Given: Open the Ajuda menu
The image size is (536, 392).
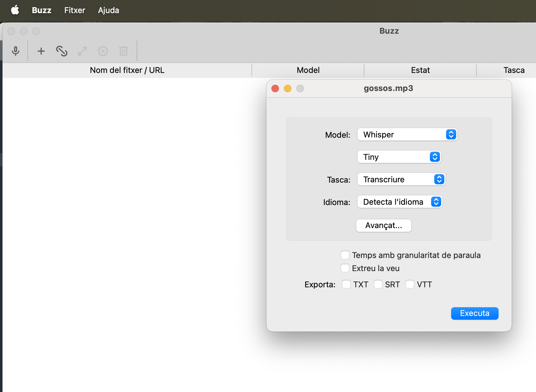Looking at the screenshot, I should (108, 10).
